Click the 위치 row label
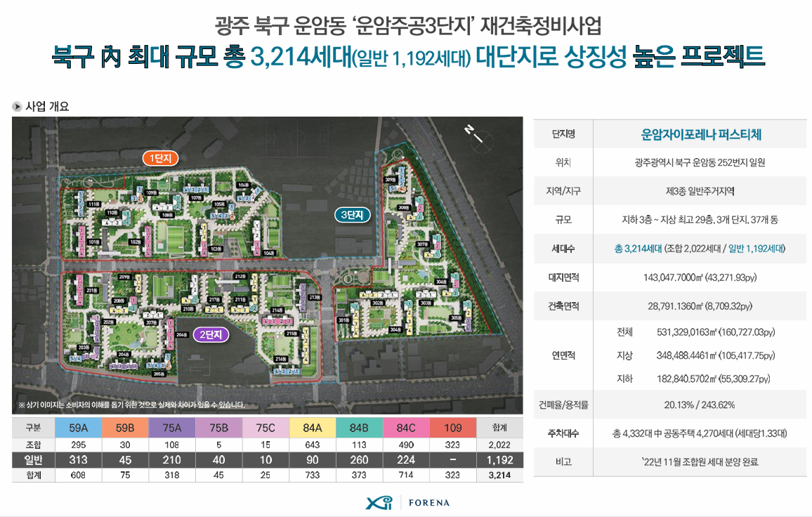 (x=563, y=163)
